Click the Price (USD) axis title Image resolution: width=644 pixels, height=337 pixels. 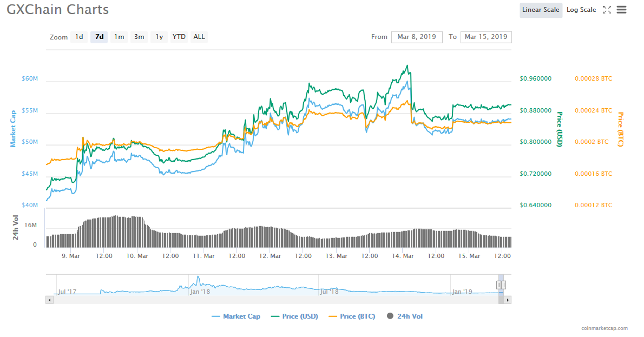click(x=560, y=129)
